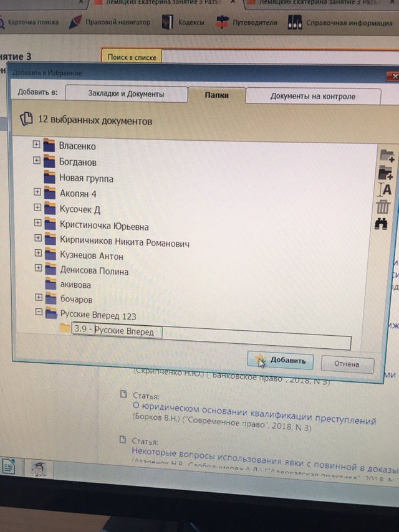This screenshot has width=399, height=532.
Task: Click the create new folder icon
Action: click(387, 156)
